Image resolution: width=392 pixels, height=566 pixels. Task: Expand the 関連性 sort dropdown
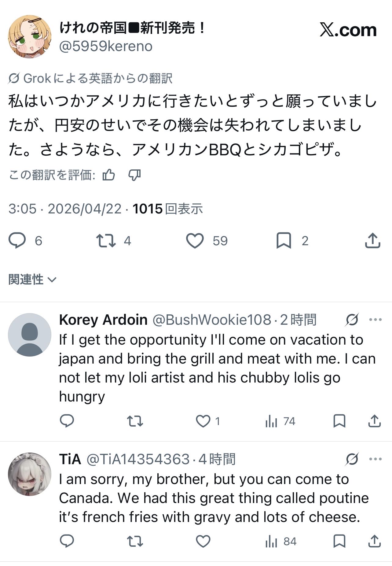32,279
